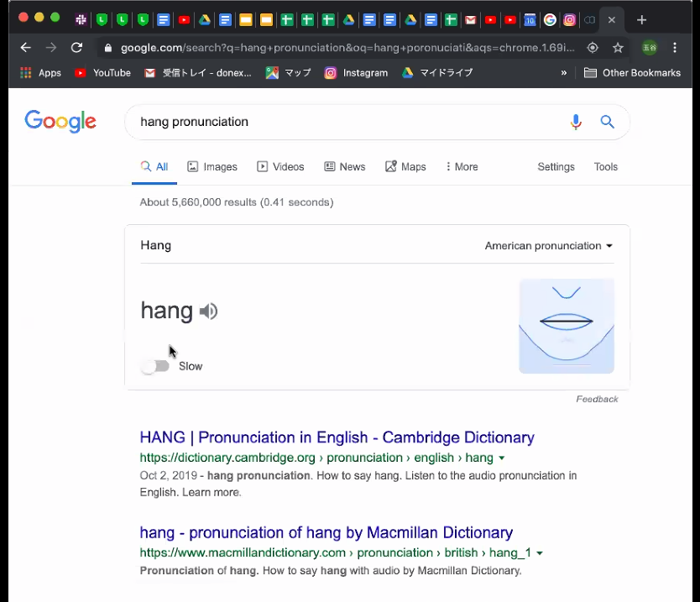Open the YouTube bookmark
The width and height of the screenshot is (700, 602).
pyautogui.click(x=102, y=73)
